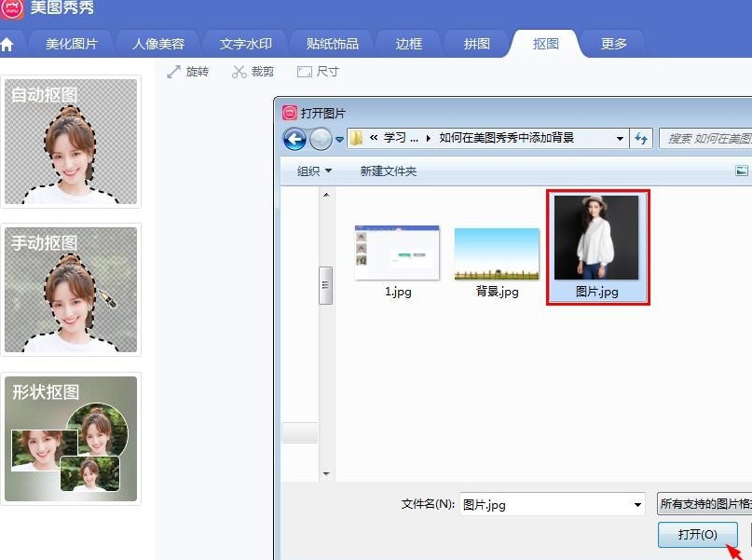
Task: Choose 自动抠图 auto cutout option
Action: click(71, 142)
